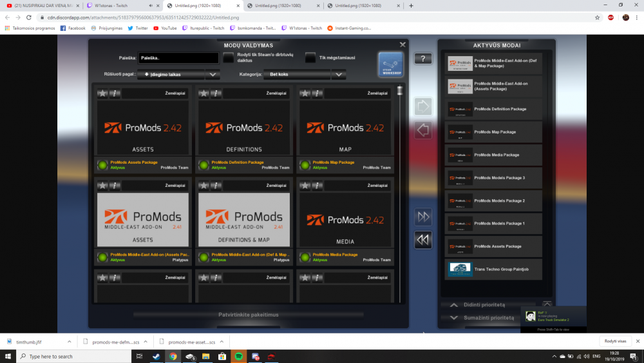Open promods-me-defm download options arrow
644x363 pixels.
pos(146,342)
